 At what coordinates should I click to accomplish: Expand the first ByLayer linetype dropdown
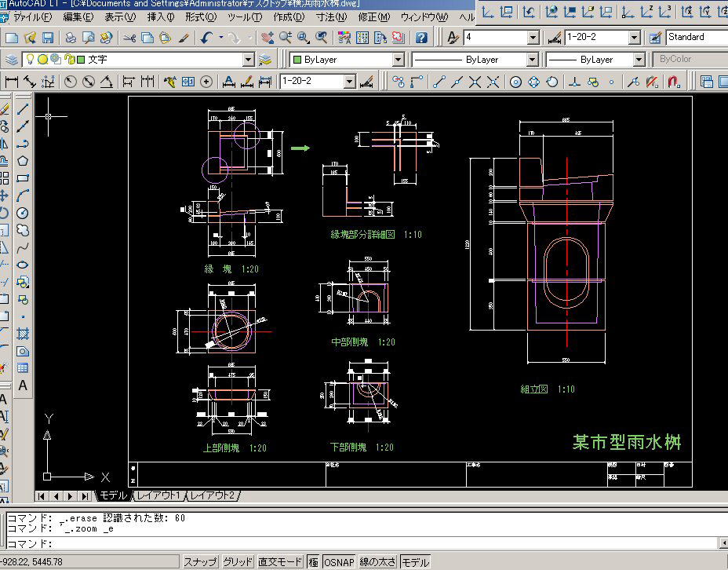pyautogui.click(x=533, y=60)
